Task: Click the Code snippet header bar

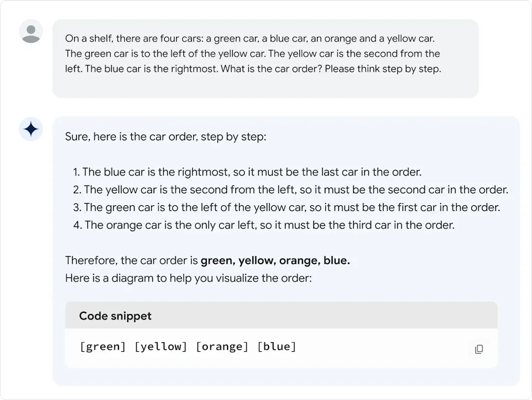Action: click(x=281, y=315)
